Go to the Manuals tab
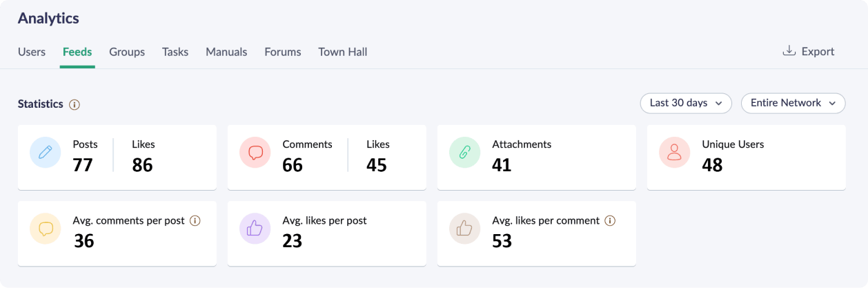 pyautogui.click(x=226, y=52)
